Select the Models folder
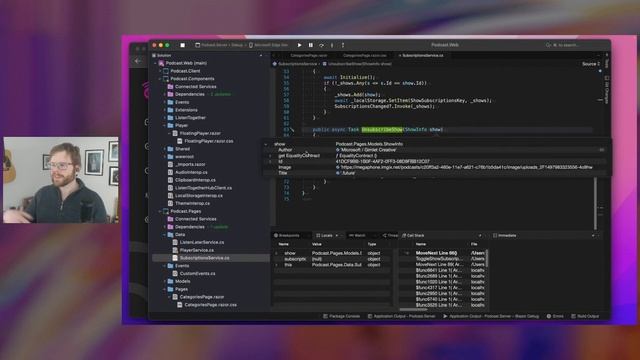The image size is (640, 360). click(182, 281)
